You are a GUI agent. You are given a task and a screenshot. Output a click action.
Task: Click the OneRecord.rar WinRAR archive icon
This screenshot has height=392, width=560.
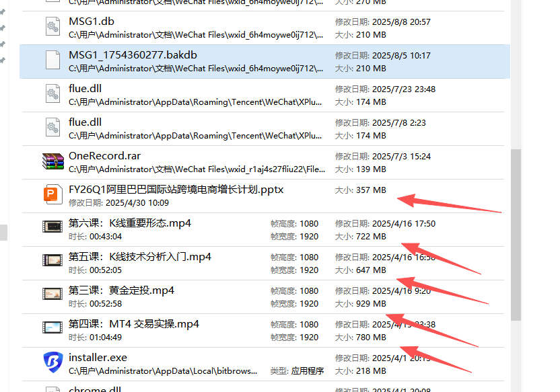53,161
